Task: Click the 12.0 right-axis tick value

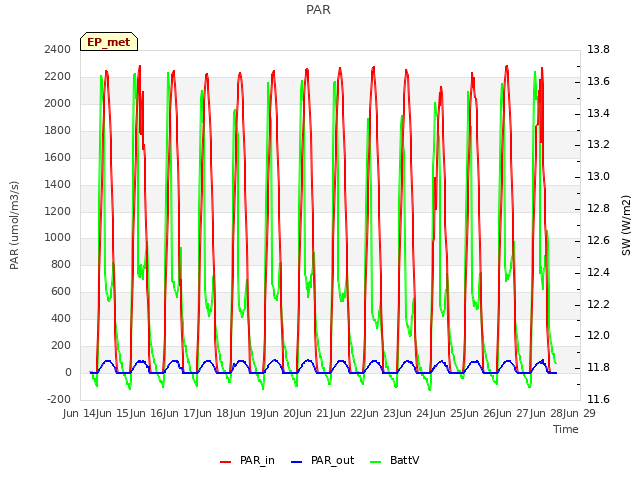Action: [x=598, y=336]
